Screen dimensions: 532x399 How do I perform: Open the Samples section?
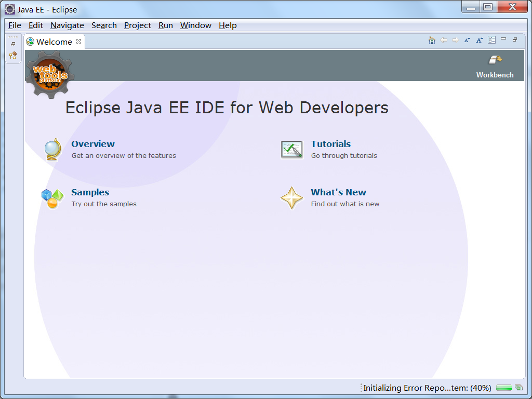(x=90, y=192)
